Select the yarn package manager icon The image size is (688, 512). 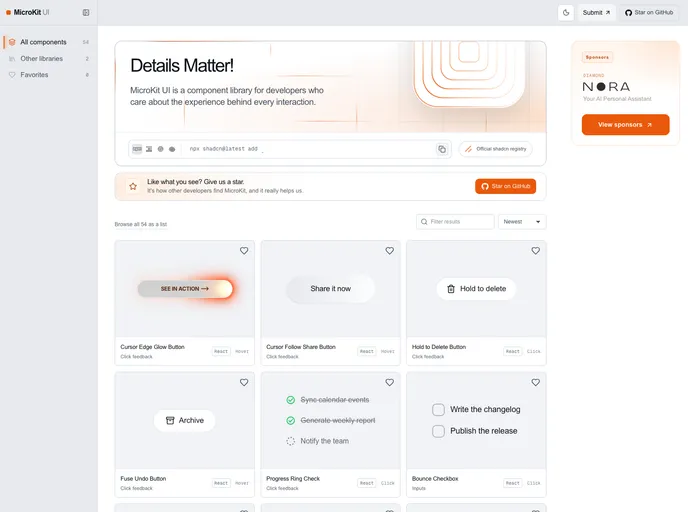pyautogui.click(x=161, y=149)
